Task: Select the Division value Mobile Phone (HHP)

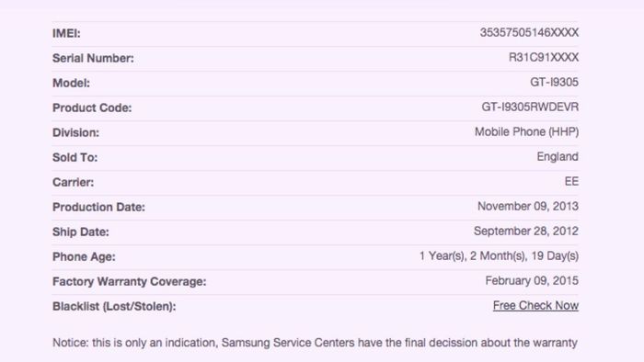Action: 526,132
